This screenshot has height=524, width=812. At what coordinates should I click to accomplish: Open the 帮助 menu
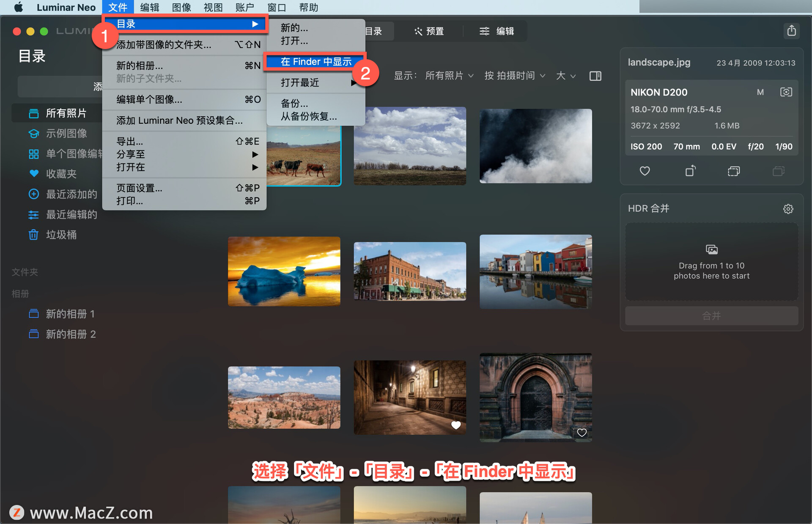pos(308,7)
